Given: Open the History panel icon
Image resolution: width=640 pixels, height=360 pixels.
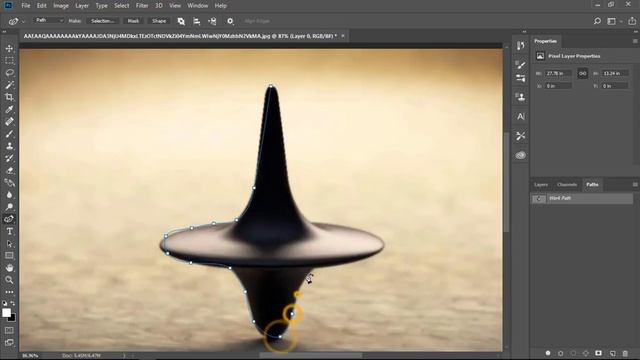Looking at the screenshot, I should point(520,46).
